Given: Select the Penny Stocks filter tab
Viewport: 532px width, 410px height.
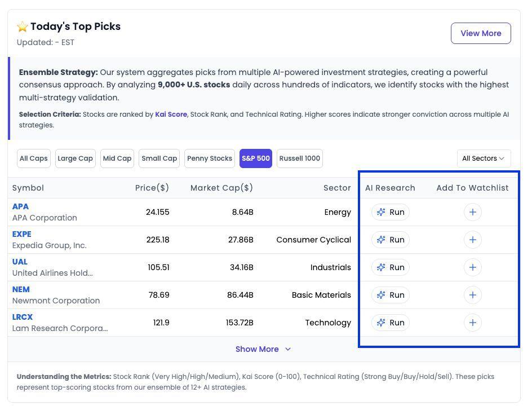Looking at the screenshot, I should coord(209,158).
